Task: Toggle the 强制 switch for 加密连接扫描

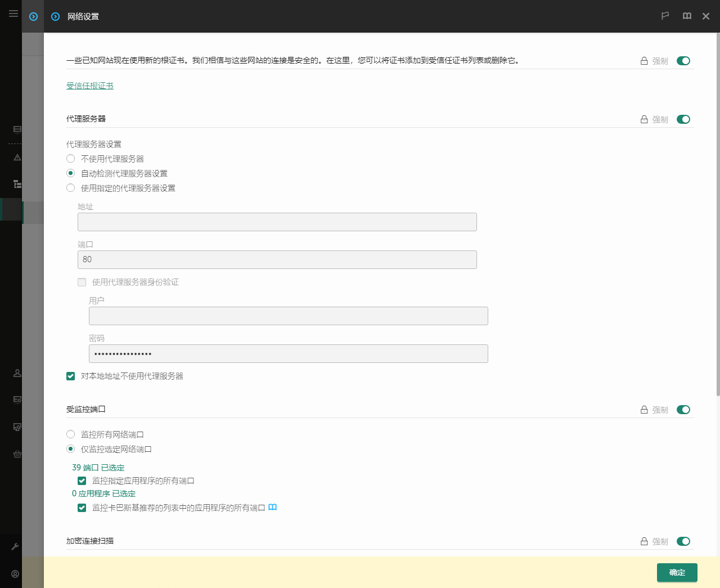Action: [683, 541]
